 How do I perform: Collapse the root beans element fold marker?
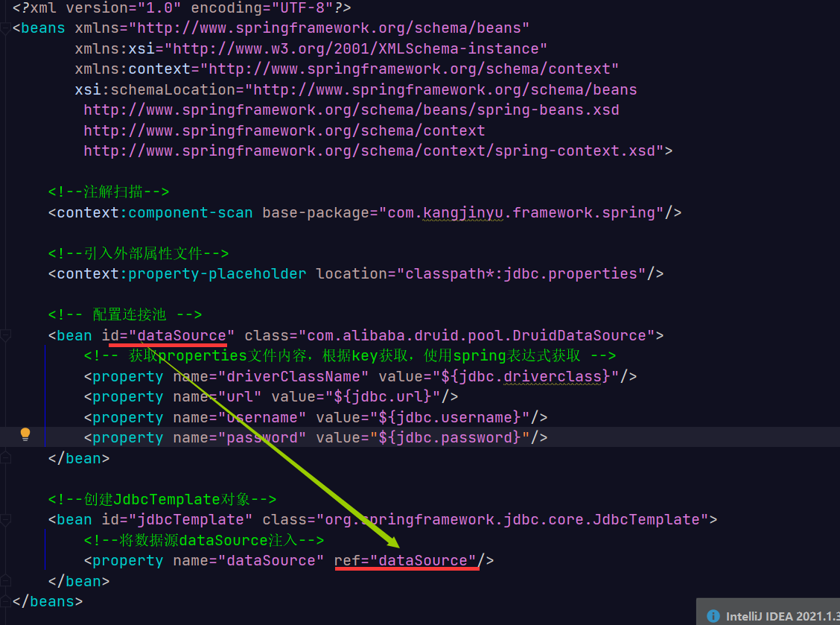point(5,28)
